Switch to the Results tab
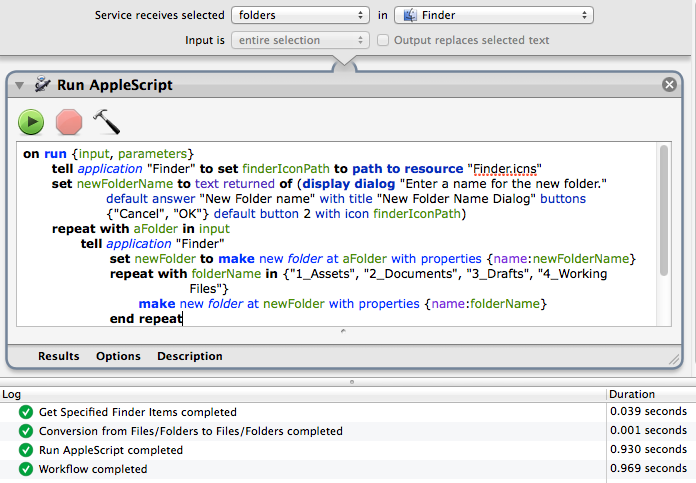Screen dimensions: 696x483 click(x=59, y=356)
